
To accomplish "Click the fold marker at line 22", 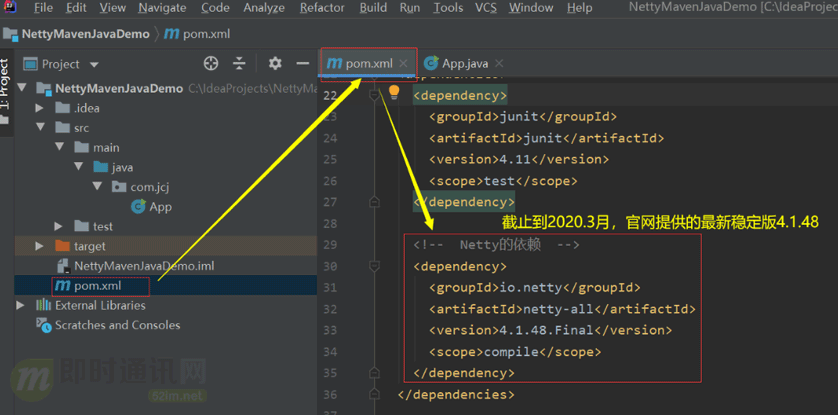I will coord(374,96).
